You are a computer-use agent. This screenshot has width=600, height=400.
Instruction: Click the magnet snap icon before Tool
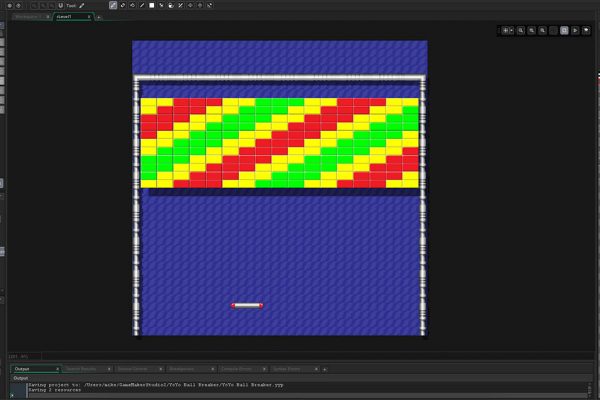[60, 5]
